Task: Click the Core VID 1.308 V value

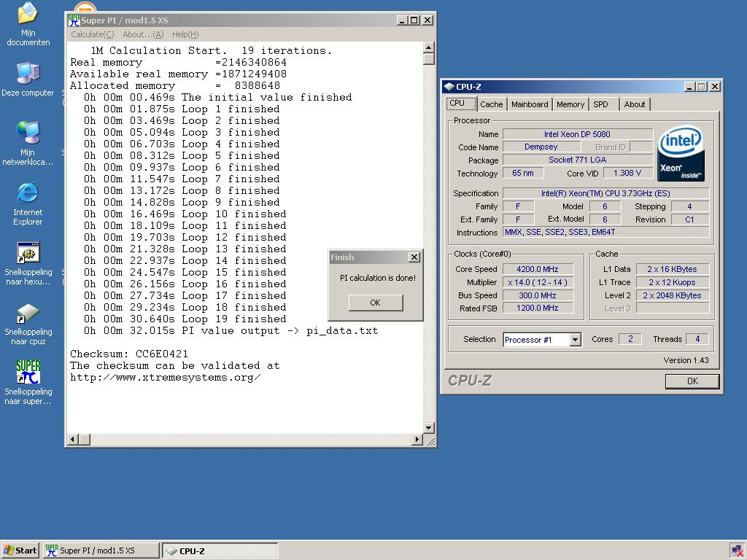Action: 627,173
